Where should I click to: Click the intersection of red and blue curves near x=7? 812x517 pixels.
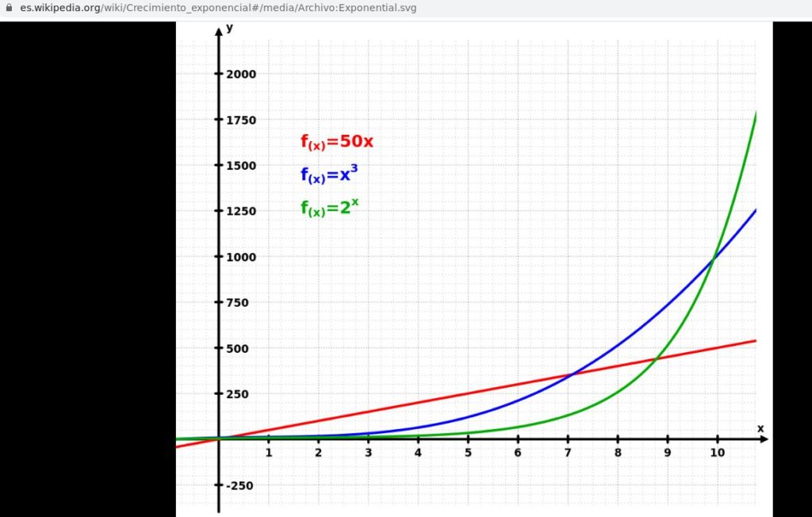571,374
